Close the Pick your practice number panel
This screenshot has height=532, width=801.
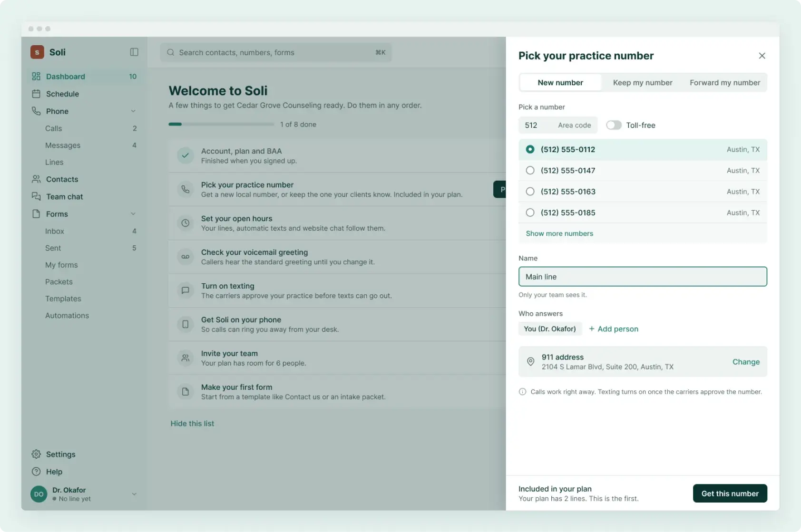(x=762, y=56)
